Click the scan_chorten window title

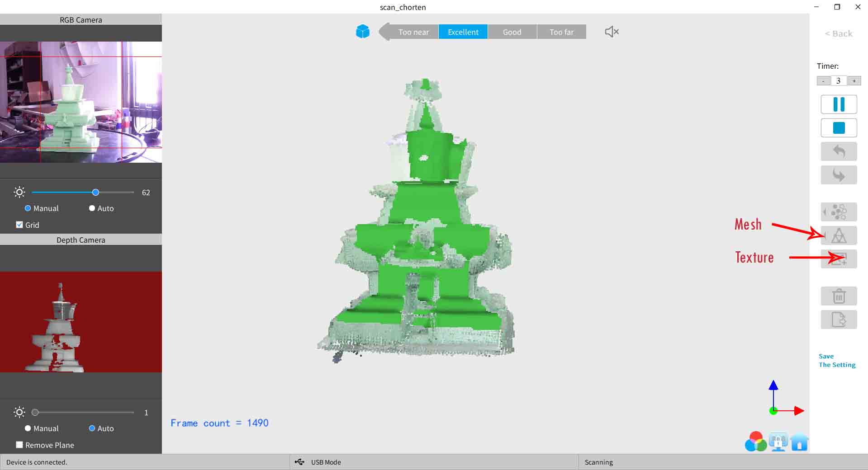[403, 7]
